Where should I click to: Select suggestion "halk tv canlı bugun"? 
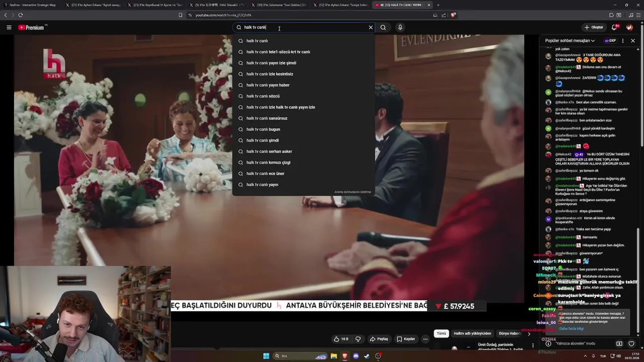(303, 129)
